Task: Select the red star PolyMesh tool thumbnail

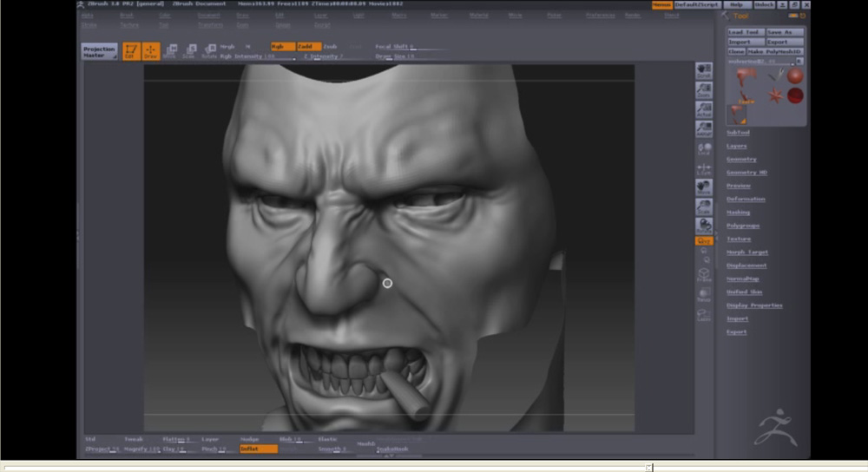Action: point(774,95)
